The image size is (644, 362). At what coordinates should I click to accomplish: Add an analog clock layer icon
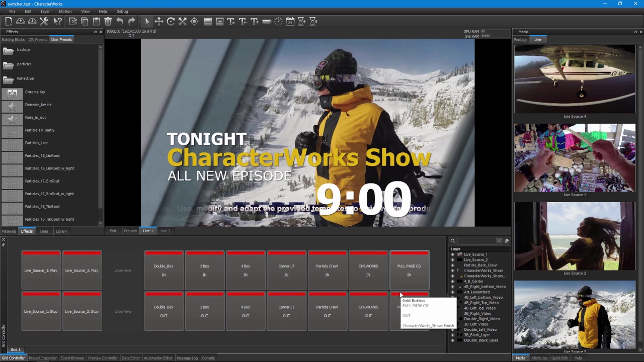pos(278,21)
